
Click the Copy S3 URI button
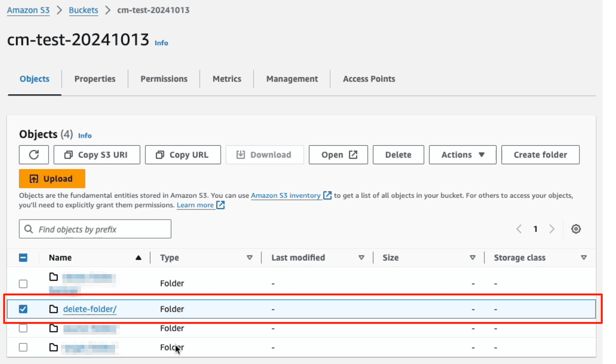click(x=97, y=155)
